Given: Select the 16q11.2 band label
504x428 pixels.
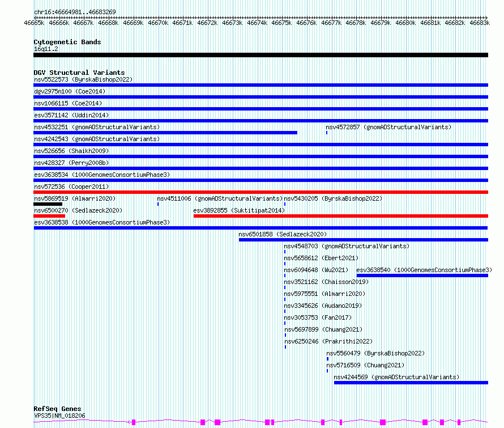Looking at the screenshot, I should point(46,49).
